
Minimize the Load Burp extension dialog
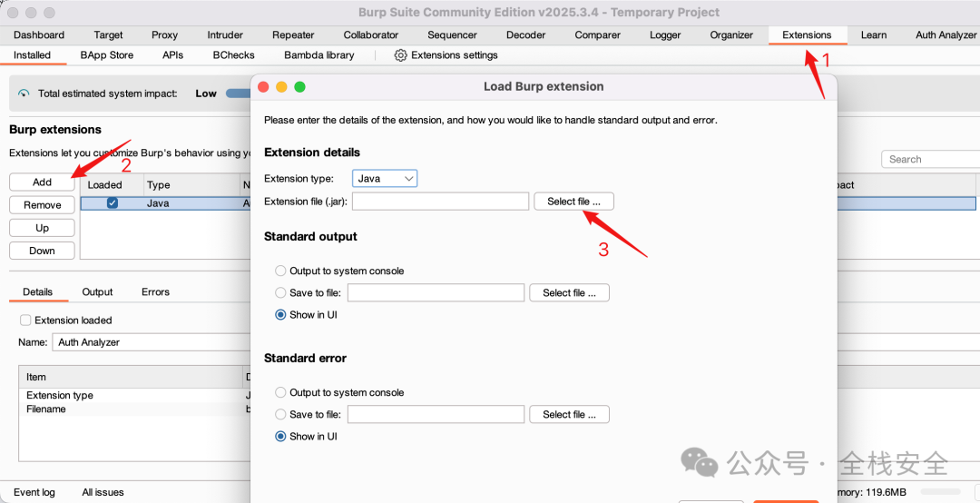(x=281, y=87)
